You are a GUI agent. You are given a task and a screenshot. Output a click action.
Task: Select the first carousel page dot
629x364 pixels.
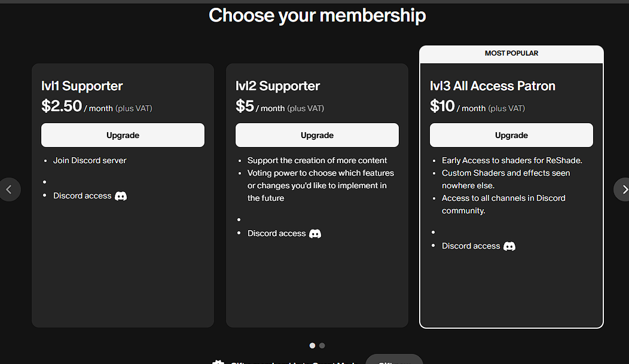coord(312,345)
